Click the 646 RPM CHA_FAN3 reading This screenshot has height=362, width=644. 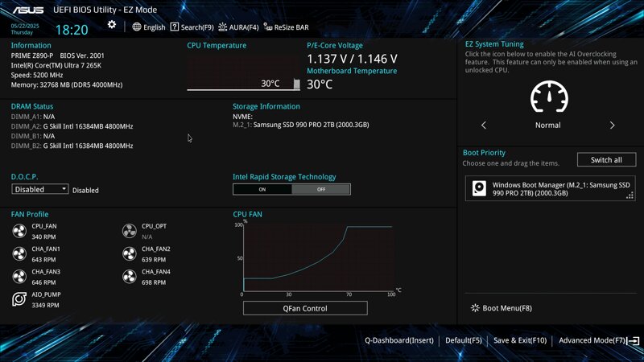coord(43,282)
